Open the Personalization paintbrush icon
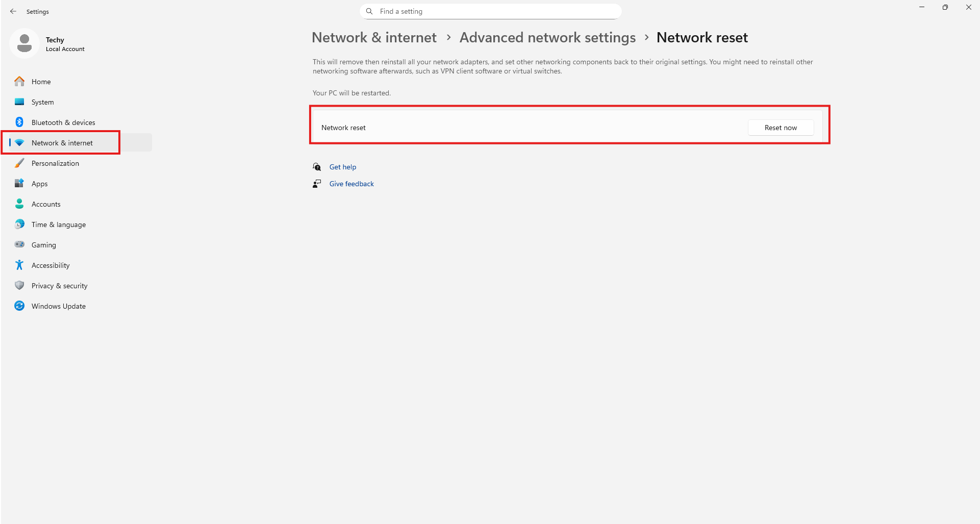Image resolution: width=980 pixels, height=524 pixels. 19,163
